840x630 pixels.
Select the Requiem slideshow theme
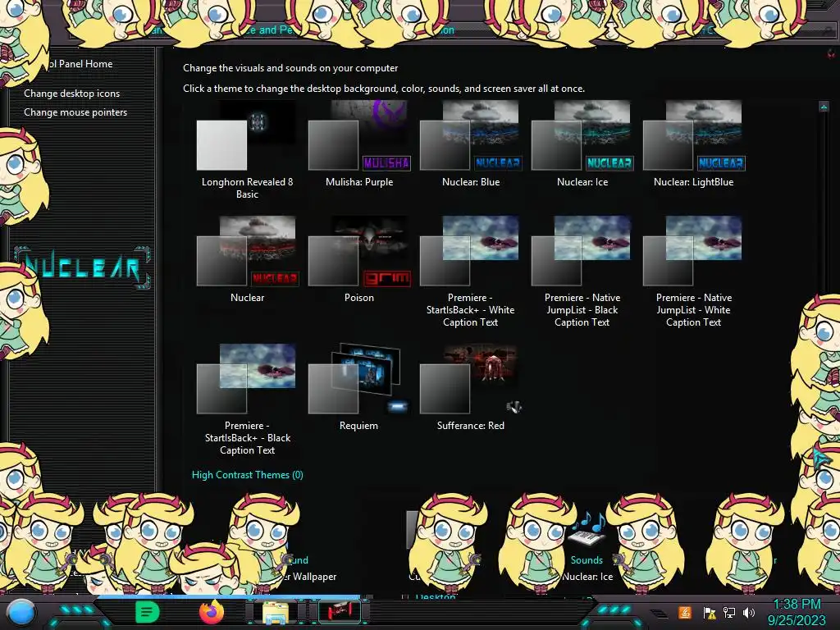[359, 388]
